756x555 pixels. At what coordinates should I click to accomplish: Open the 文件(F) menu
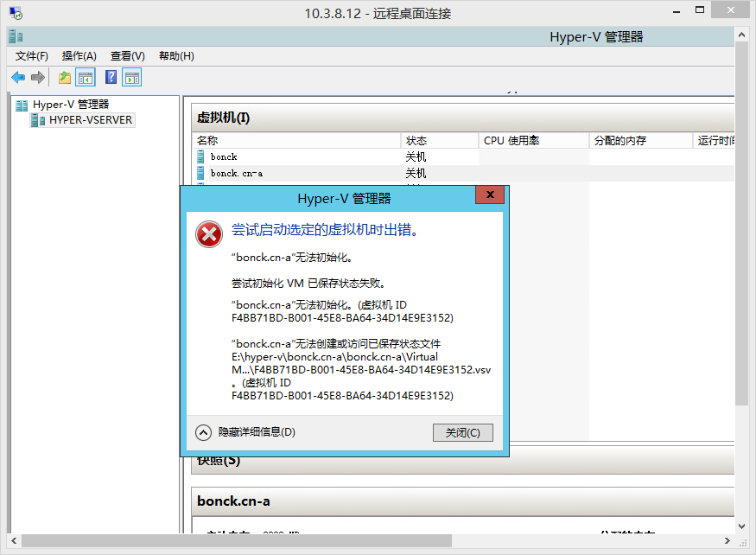pos(32,56)
